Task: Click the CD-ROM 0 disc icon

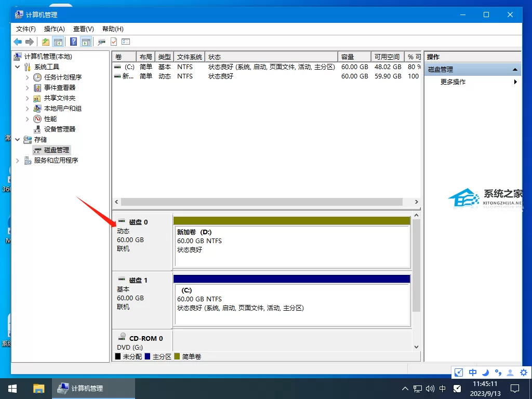Action: [x=122, y=337]
